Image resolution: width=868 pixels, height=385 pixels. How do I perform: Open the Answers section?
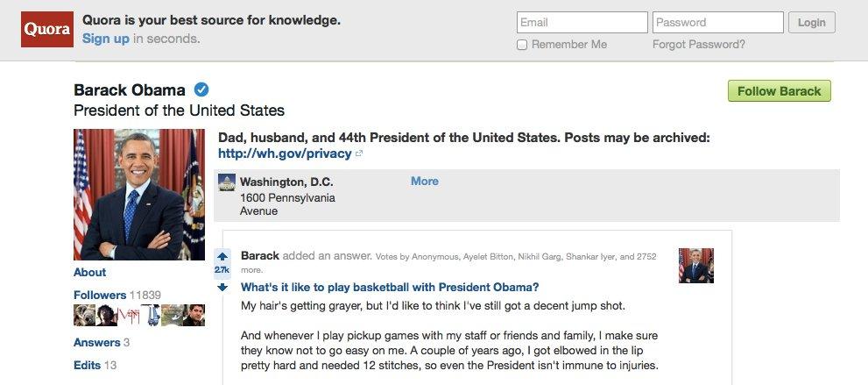tap(97, 342)
